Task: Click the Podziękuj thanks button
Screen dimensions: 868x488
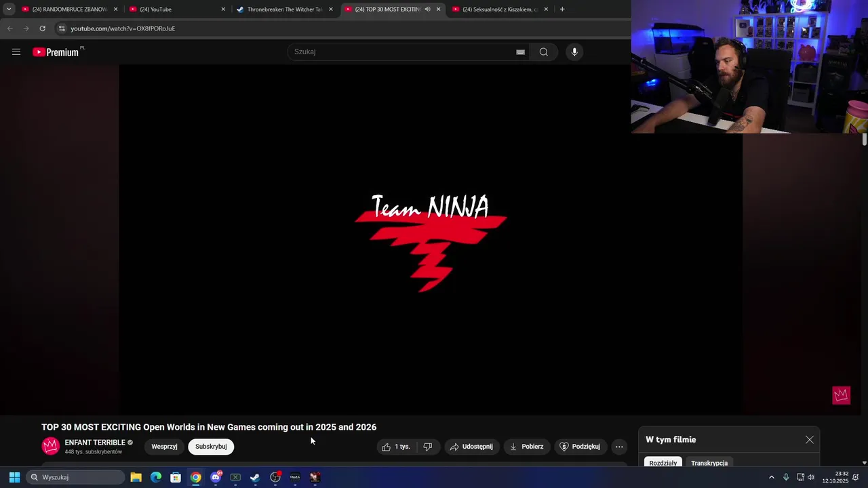Action: coord(580,447)
